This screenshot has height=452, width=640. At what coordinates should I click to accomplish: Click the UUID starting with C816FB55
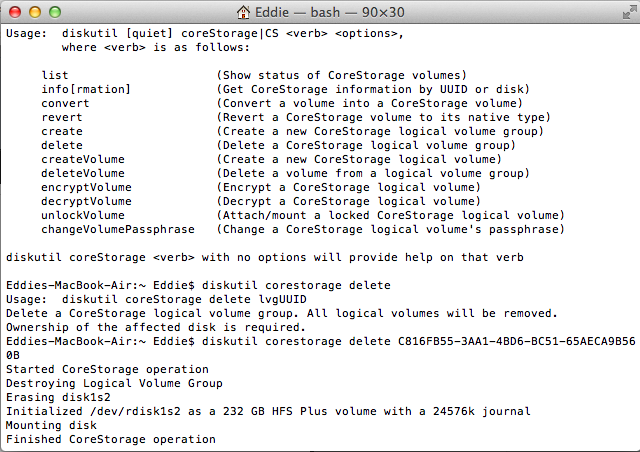click(x=517, y=341)
